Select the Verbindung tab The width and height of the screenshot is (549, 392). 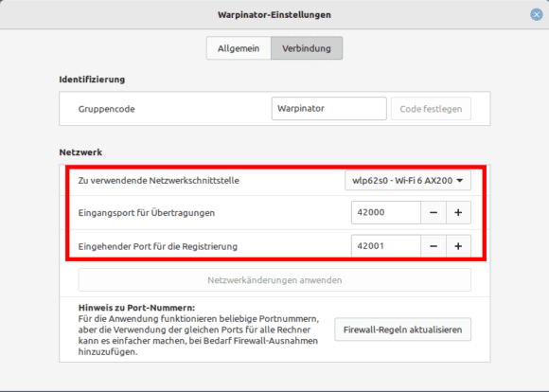[307, 48]
